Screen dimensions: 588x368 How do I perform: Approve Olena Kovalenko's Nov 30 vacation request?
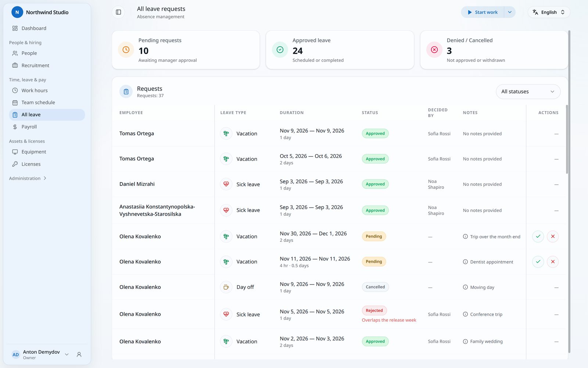pos(538,236)
